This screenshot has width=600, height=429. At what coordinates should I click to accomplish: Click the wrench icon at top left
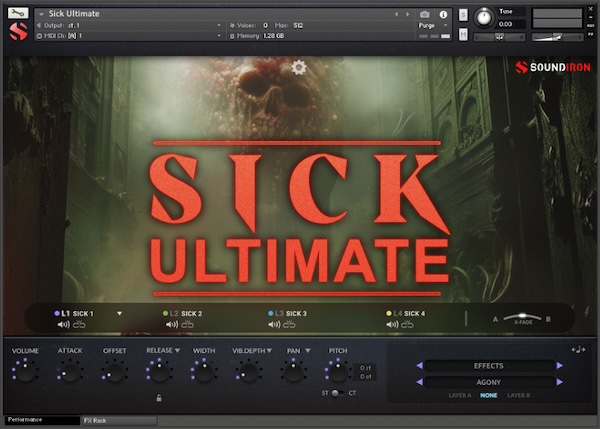pyautogui.click(x=16, y=13)
